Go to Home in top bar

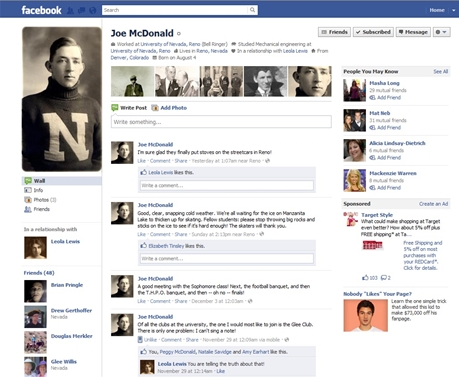(437, 10)
